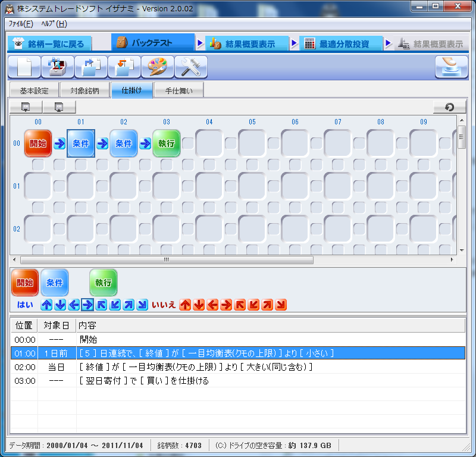Choose the blue down-right diagonal arrow for はい
Screen dimensions: 476x457
click(x=142, y=305)
